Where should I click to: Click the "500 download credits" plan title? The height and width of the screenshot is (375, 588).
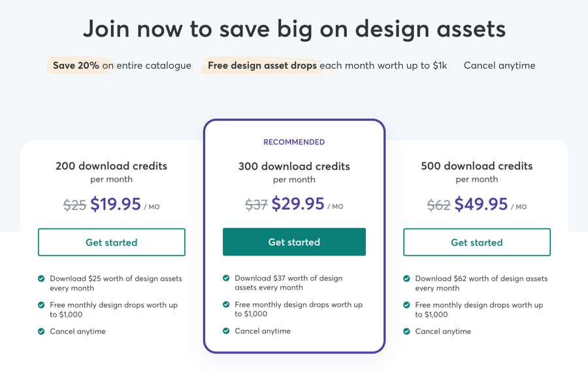tap(476, 166)
